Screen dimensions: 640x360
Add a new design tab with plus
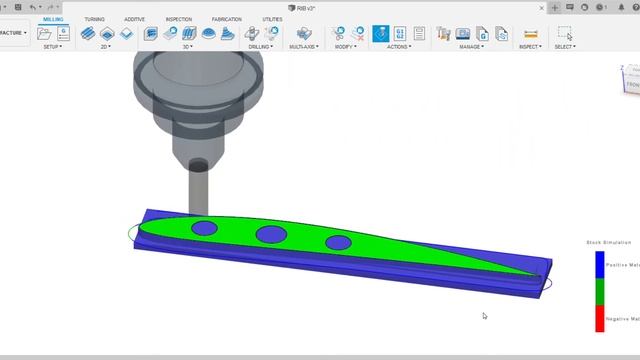click(555, 7)
